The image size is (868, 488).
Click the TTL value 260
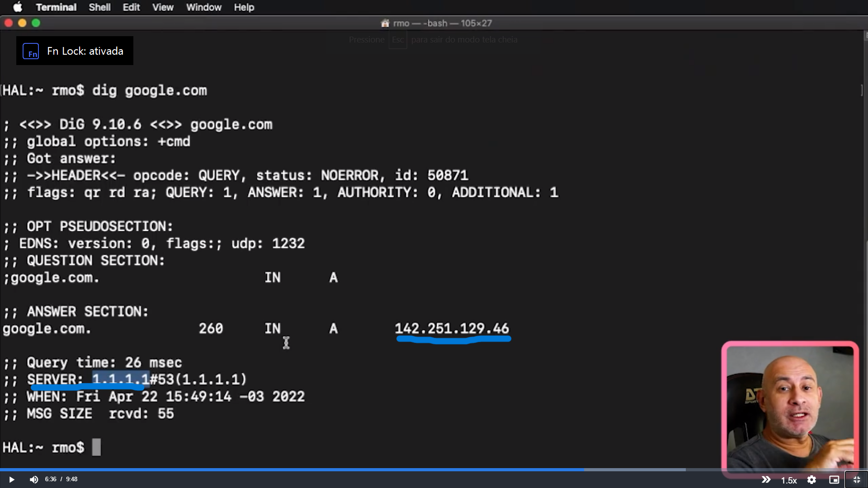[211, 328]
